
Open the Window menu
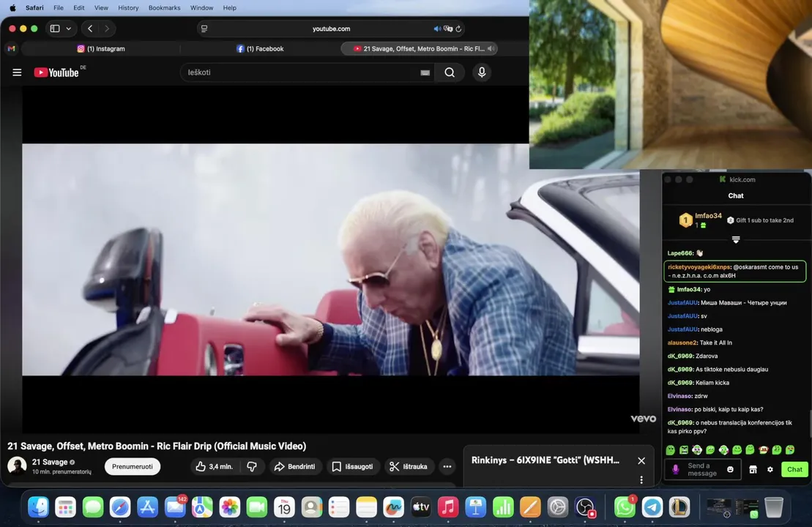201,8
